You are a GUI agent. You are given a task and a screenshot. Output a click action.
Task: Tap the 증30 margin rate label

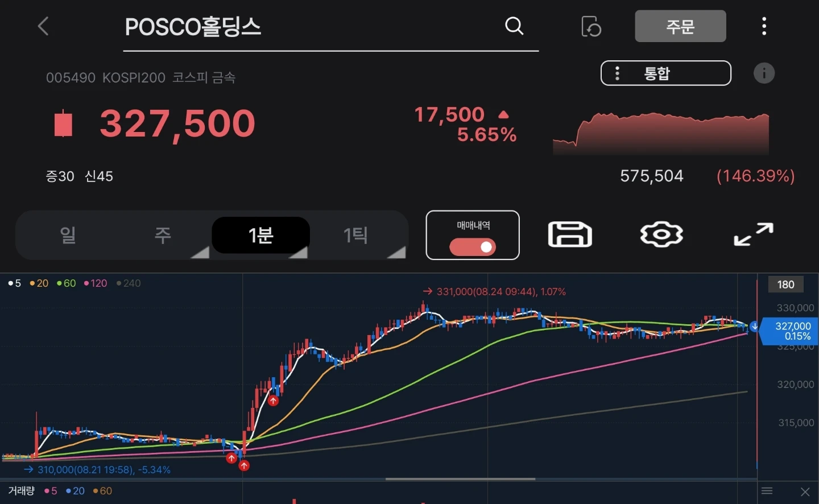click(x=60, y=176)
